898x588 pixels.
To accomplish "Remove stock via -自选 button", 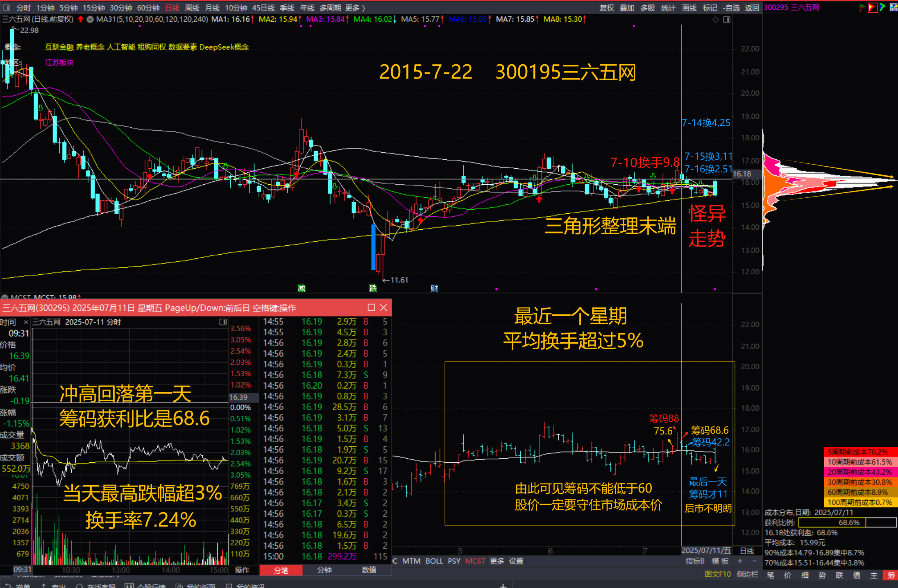I will click(x=731, y=8).
